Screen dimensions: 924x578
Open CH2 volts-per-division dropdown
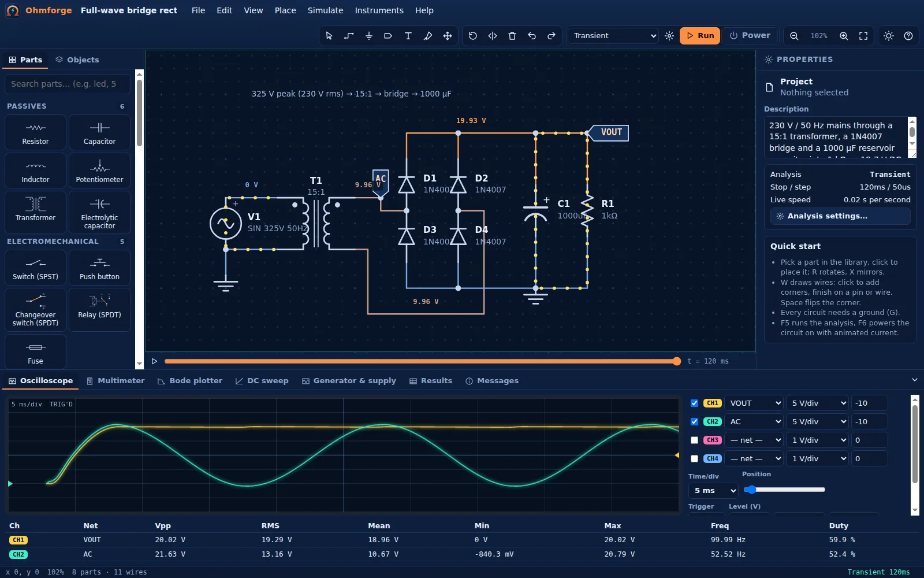click(x=818, y=422)
